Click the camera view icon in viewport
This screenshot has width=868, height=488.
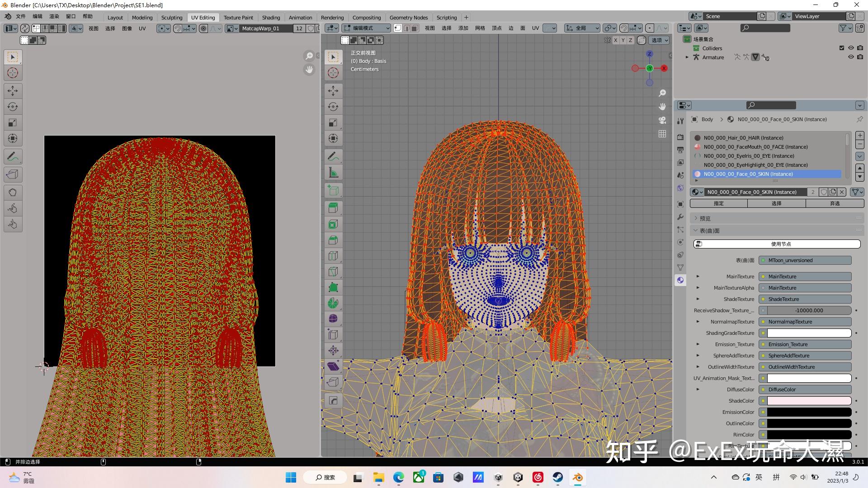tap(662, 120)
